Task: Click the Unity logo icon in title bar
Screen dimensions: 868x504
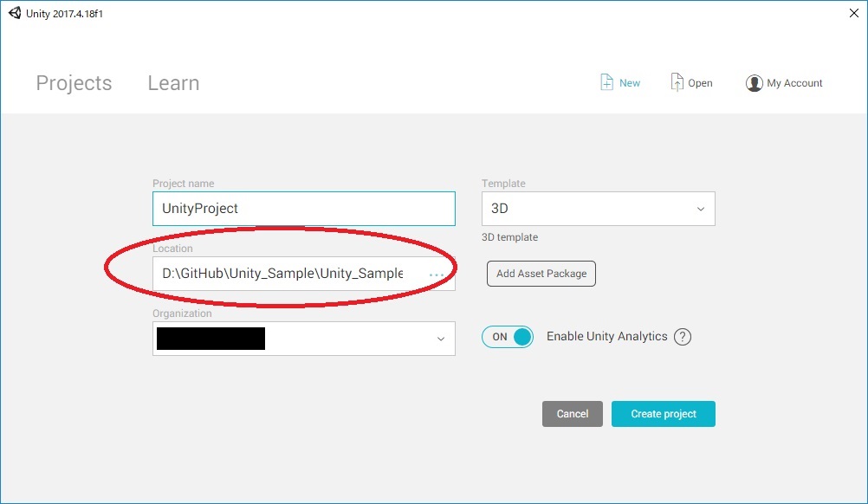Action: [x=15, y=13]
